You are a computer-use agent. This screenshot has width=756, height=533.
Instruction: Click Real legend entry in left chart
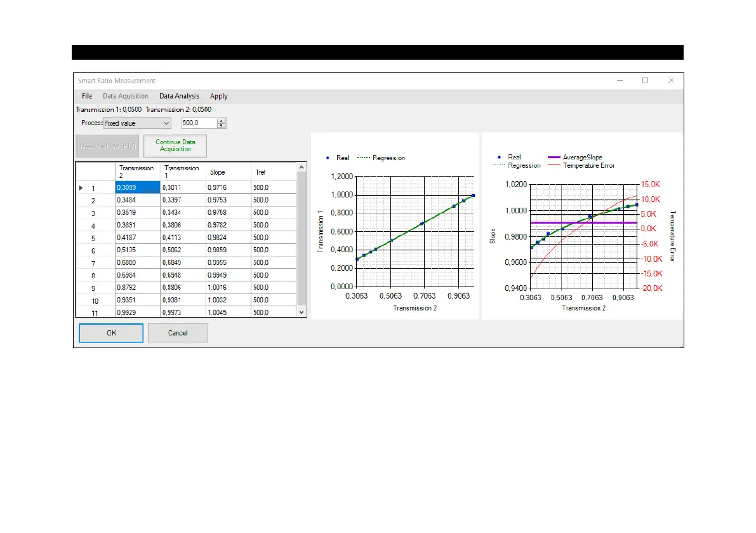338,158
